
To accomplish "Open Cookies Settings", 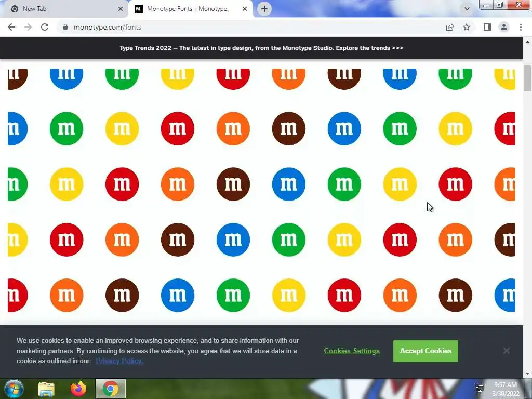I will (352, 351).
